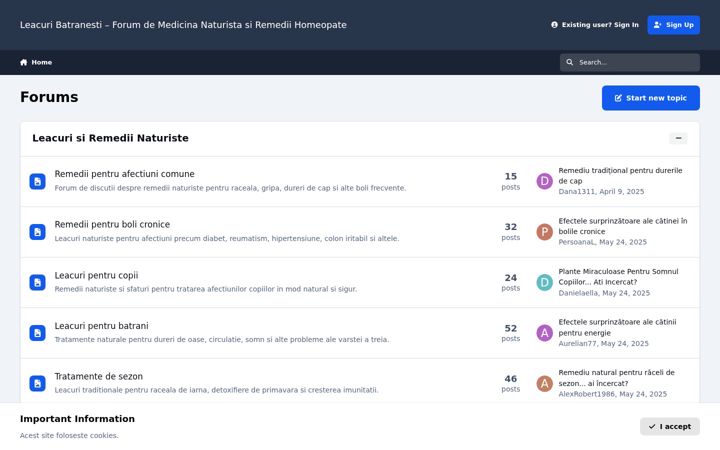The image size is (720, 450).
Task: Open Danielaella's teal D avatar
Action: tap(545, 282)
